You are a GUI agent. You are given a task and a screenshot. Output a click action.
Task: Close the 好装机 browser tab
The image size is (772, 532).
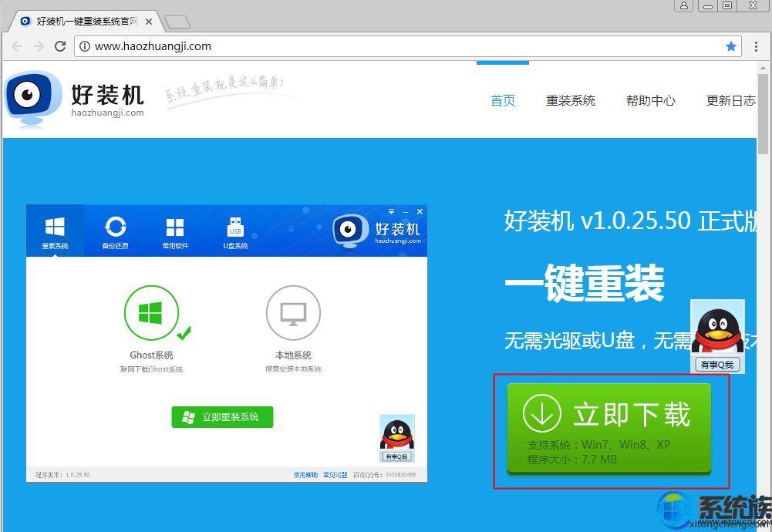[149, 22]
